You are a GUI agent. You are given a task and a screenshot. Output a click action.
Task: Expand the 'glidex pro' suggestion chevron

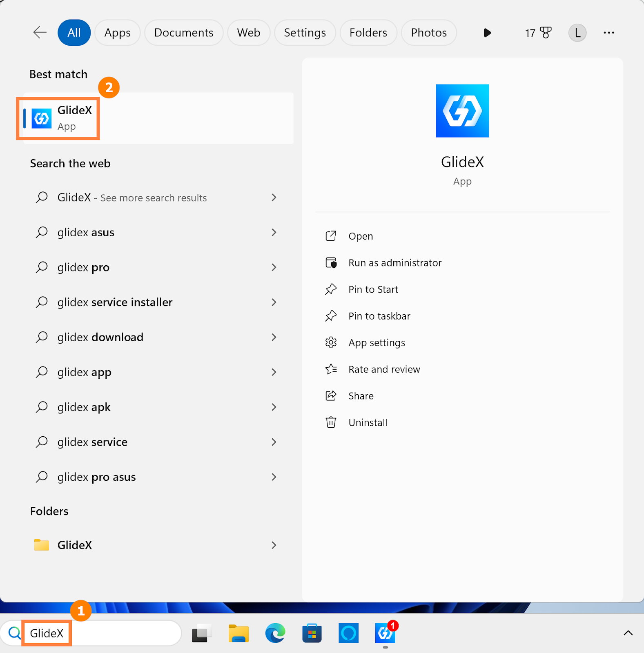click(274, 267)
